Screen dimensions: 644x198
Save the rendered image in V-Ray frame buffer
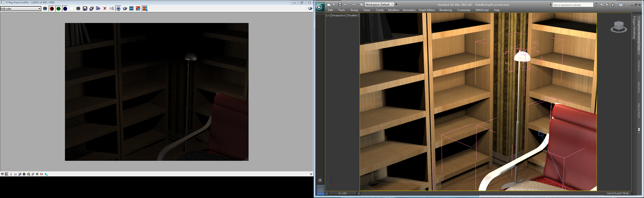click(x=85, y=9)
